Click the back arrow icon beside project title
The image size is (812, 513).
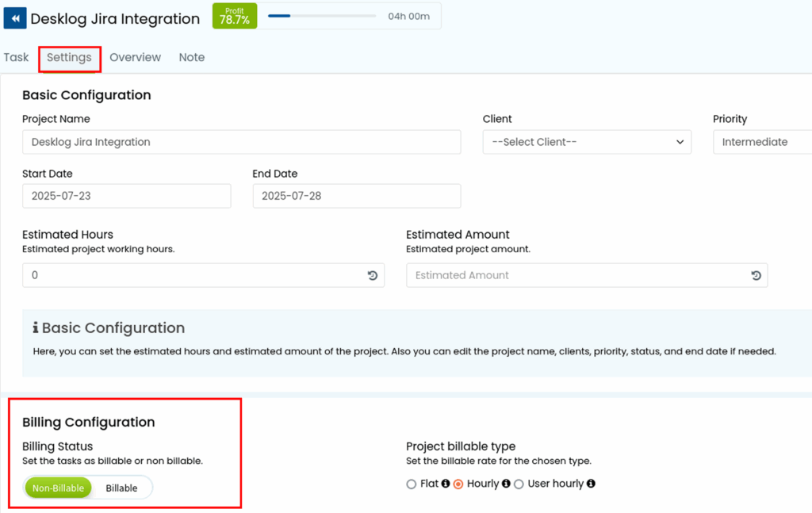(x=15, y=18)
